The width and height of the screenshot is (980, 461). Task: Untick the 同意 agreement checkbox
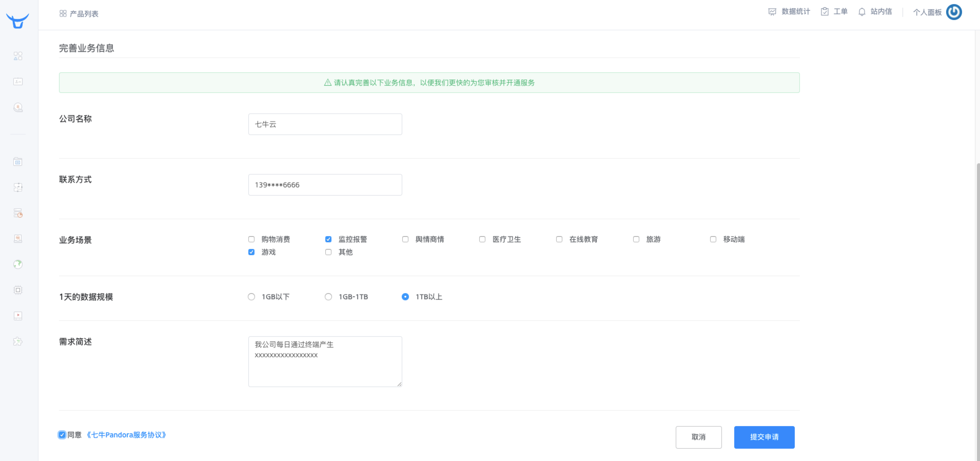62,435
